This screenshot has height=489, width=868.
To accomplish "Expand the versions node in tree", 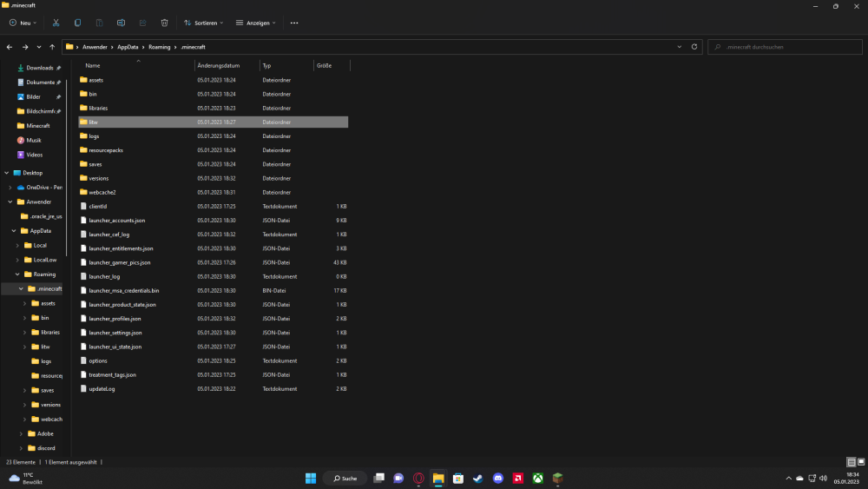I will click(25, 405).
